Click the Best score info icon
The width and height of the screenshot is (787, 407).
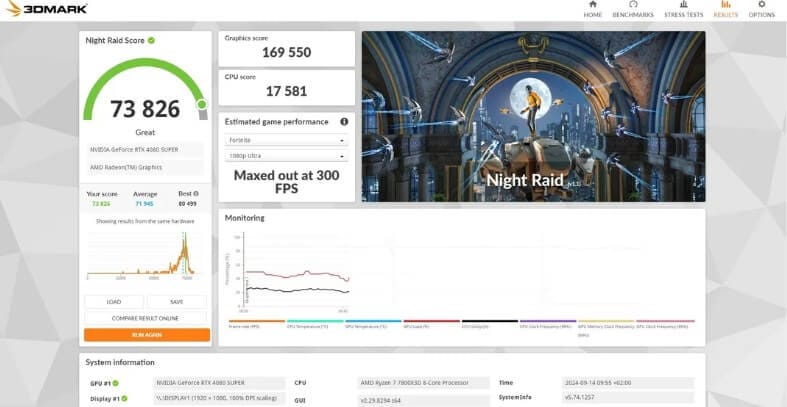(196, 194)
